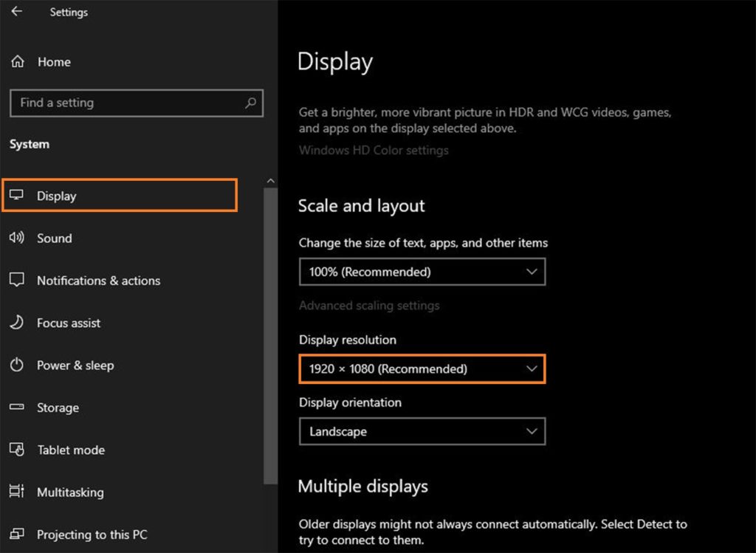The height and width of the screenshot is (553, 756).
Task: Click the Sound speaker icon
Action: 16,238
